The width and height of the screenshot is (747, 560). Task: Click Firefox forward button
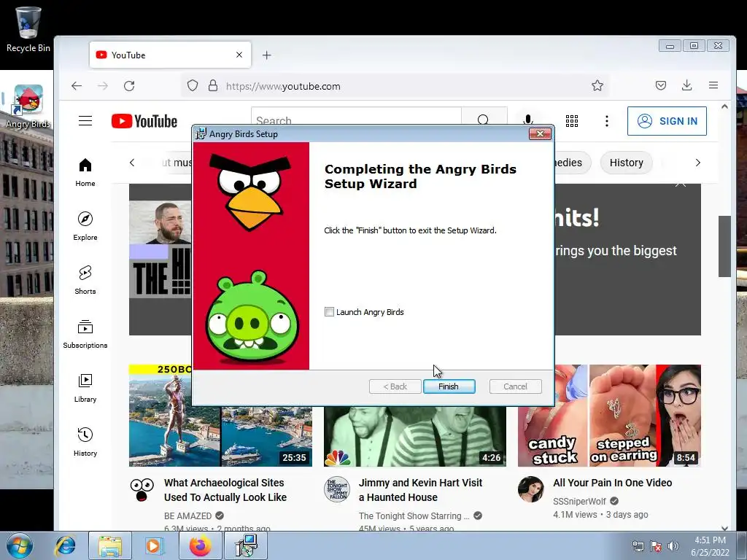click(x=103, y=86)
